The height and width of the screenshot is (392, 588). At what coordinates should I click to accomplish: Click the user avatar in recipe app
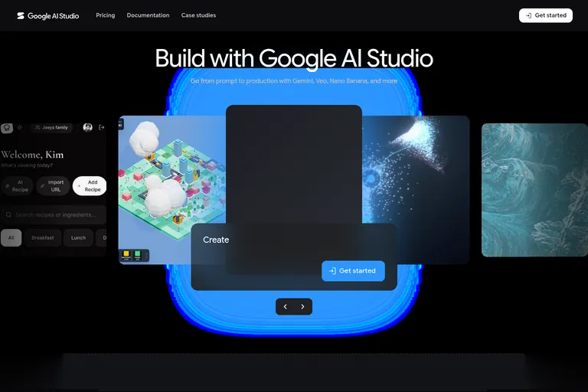[x=88, y=128]
